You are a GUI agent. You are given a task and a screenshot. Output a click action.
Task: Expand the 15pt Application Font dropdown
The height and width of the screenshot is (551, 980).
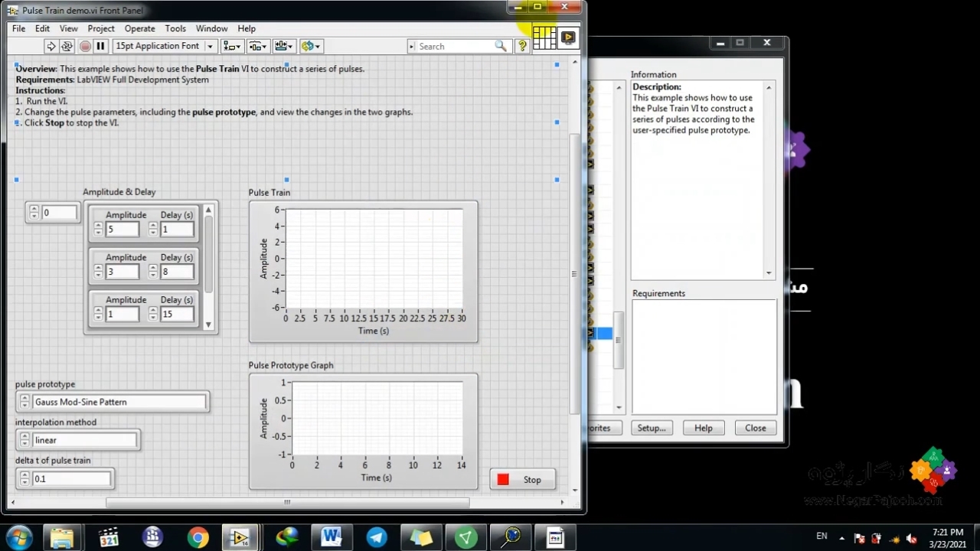click(x=210, y=47)
